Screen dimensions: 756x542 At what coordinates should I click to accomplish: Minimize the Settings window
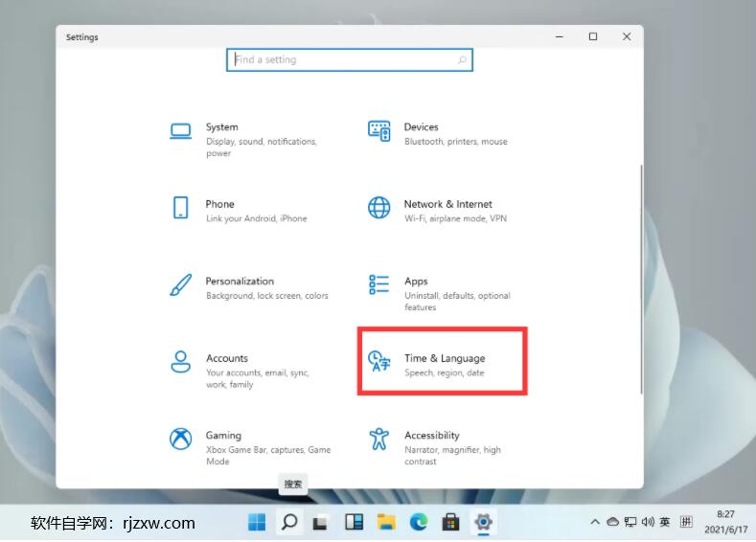pyautogui.click(x=560, y=36)
